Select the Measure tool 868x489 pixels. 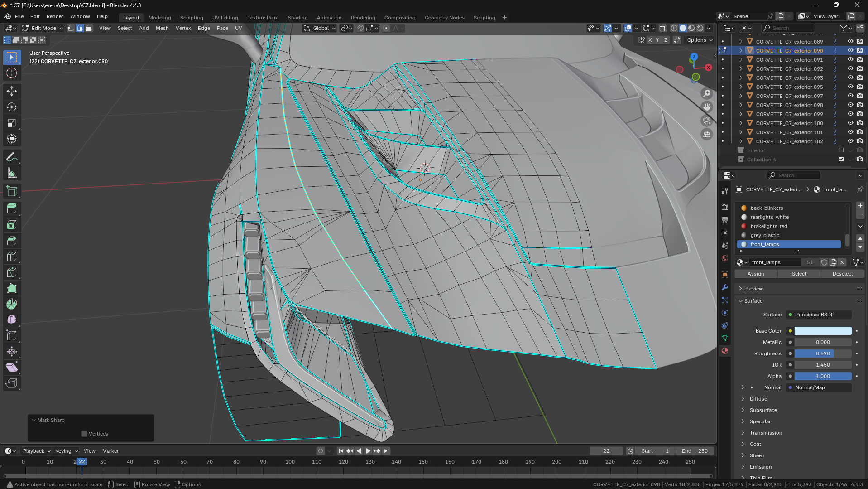pyautogui.click(x=12, y=173)
